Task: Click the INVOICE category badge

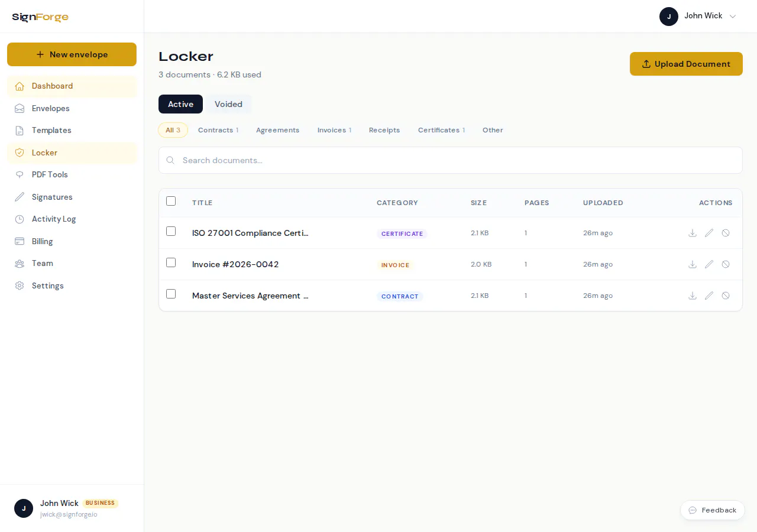Action: pyautogui.click(x=396, y=265)
